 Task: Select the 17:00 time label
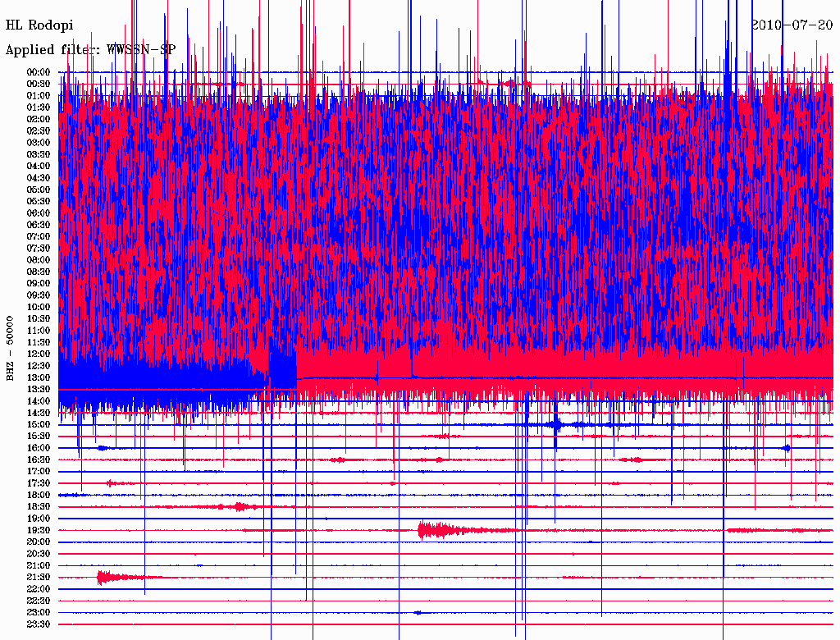coord(39,471)
